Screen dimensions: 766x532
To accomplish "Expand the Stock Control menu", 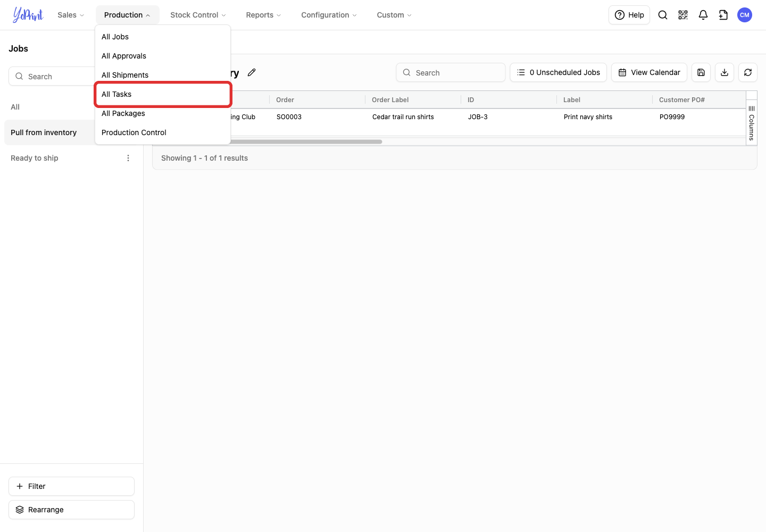I will click(x=198, y=15).
